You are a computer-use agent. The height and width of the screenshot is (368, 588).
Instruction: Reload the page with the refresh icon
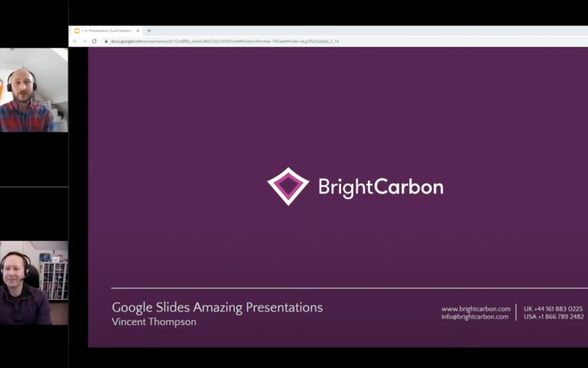(94, 41)
